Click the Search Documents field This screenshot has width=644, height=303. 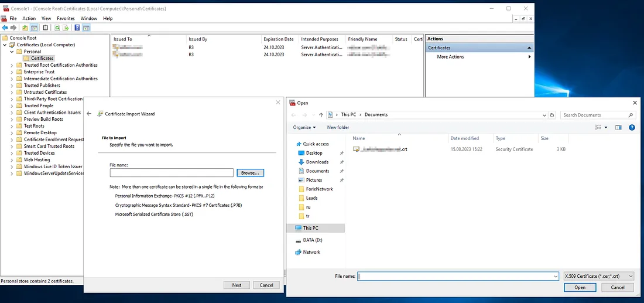click(597, 115)
